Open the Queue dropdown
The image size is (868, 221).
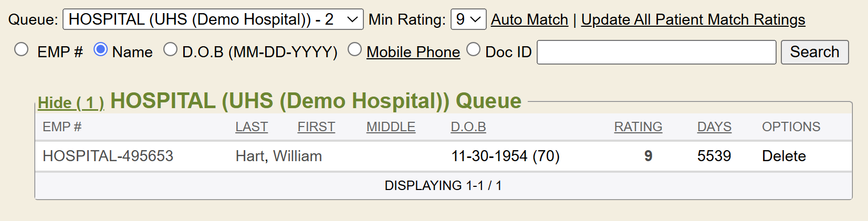click(x=213, y=19)
